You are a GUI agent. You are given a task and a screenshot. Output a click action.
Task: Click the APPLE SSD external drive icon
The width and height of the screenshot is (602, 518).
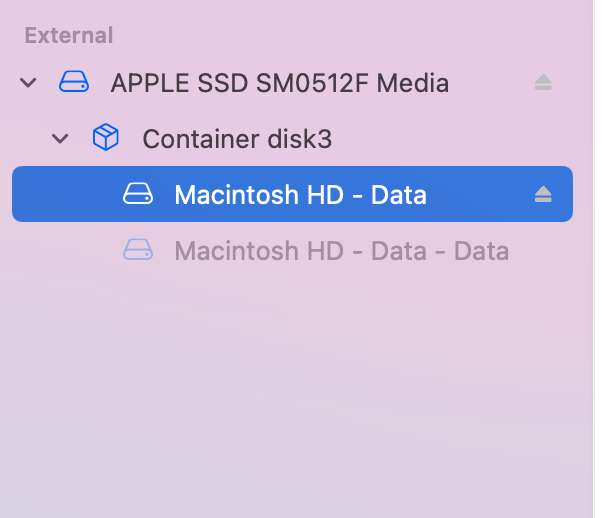point(74,82)
